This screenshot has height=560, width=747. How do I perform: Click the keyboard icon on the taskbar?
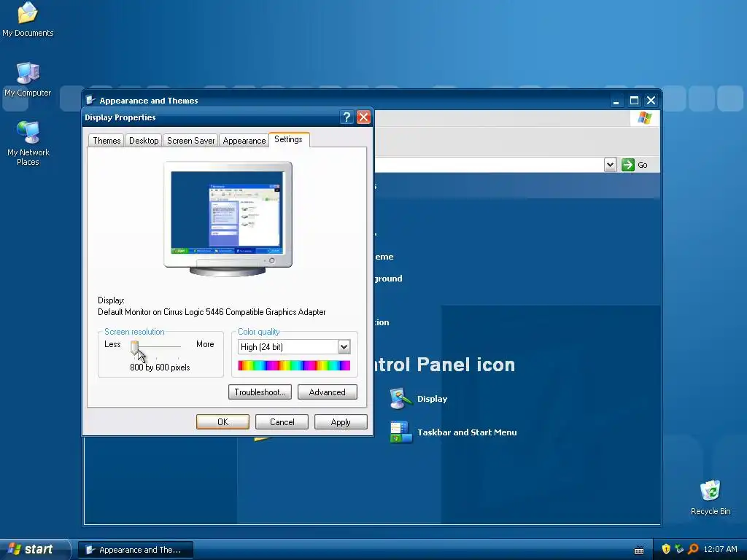639,551
